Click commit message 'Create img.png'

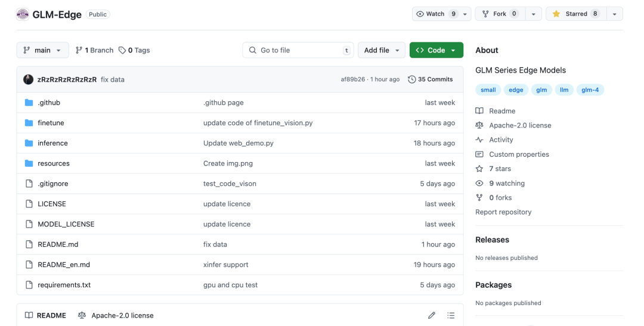coord(228,163)
